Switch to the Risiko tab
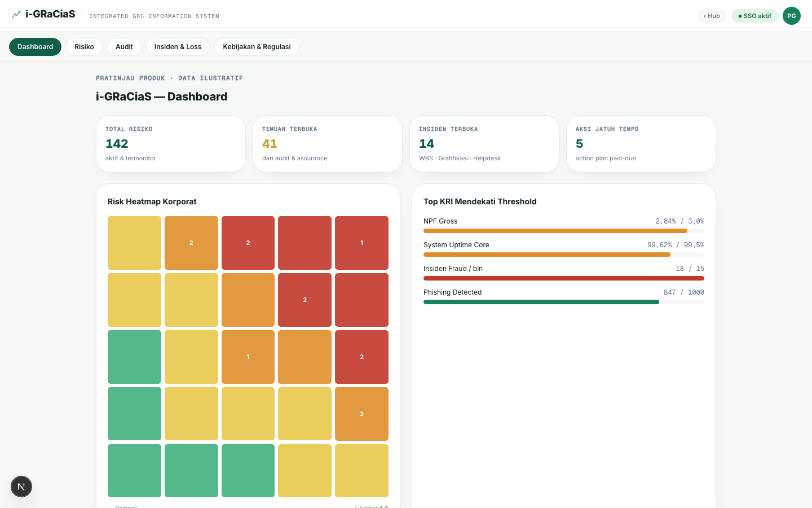 (84, 47)
